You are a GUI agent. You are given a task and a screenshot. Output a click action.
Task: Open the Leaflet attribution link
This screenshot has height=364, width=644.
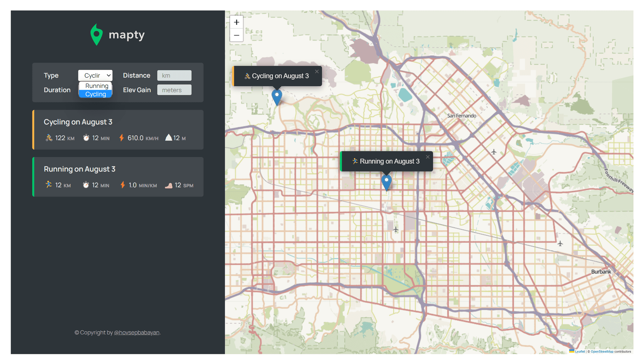580,351
